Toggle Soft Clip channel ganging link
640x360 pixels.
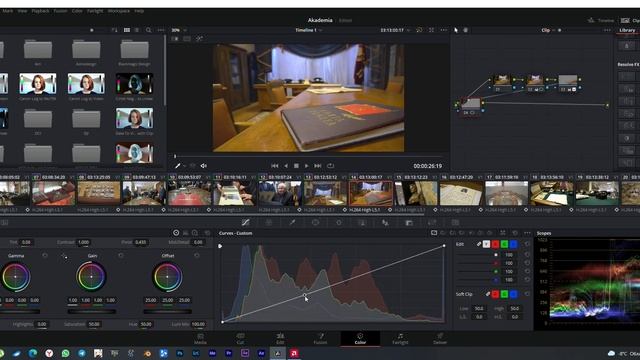(488, 294)
